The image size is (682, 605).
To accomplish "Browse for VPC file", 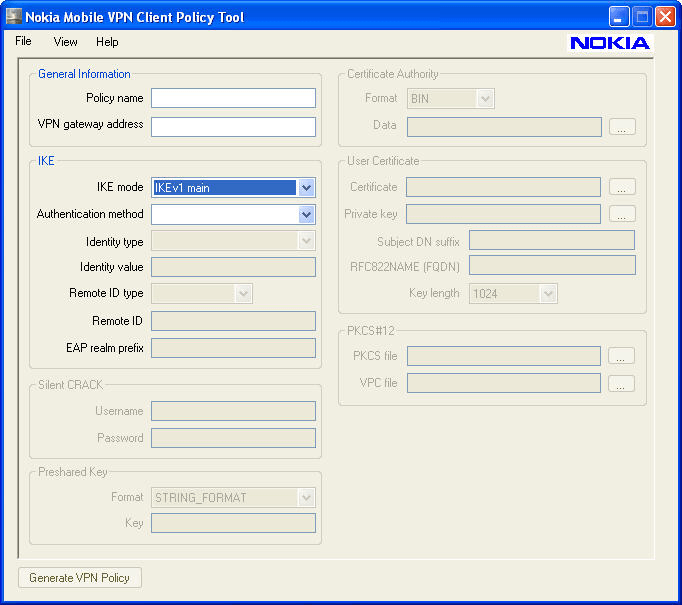I will tap(622, 384).
